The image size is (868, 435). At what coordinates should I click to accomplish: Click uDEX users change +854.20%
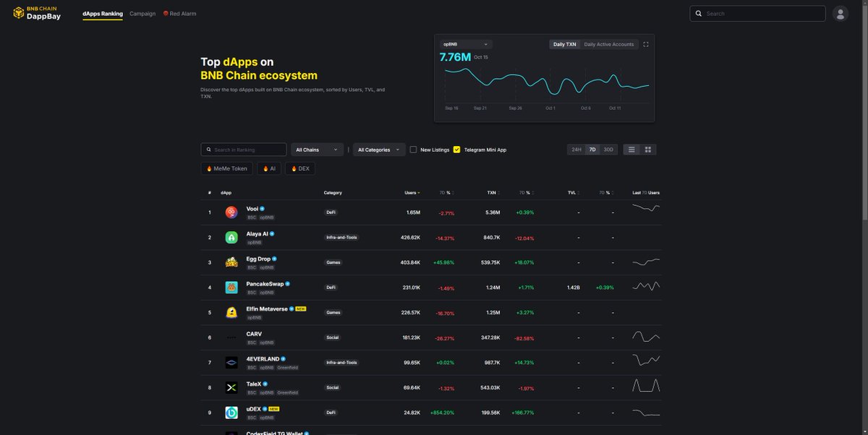coord(442,413)
